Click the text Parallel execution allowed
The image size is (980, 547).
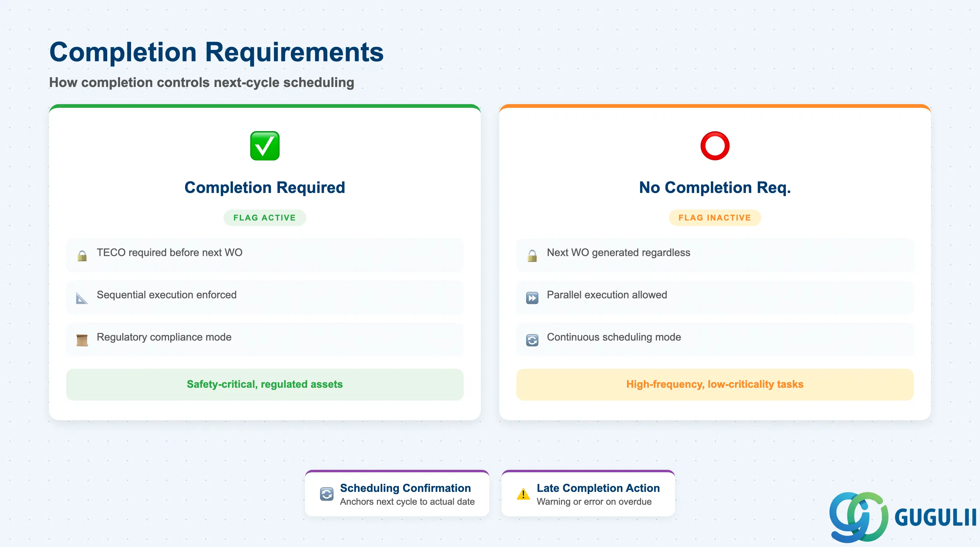(x=607, y=295)
